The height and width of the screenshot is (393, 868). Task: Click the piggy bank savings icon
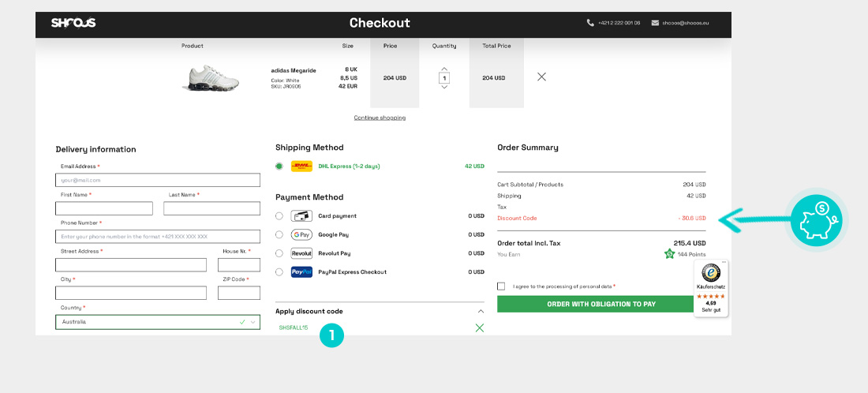817,222
